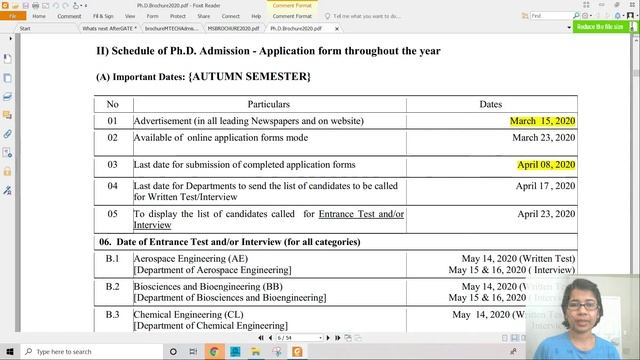Screen dimensions: 640x360
Task: Open the page number dropdown
Action: pyautogui.click(x=320, y=338)
